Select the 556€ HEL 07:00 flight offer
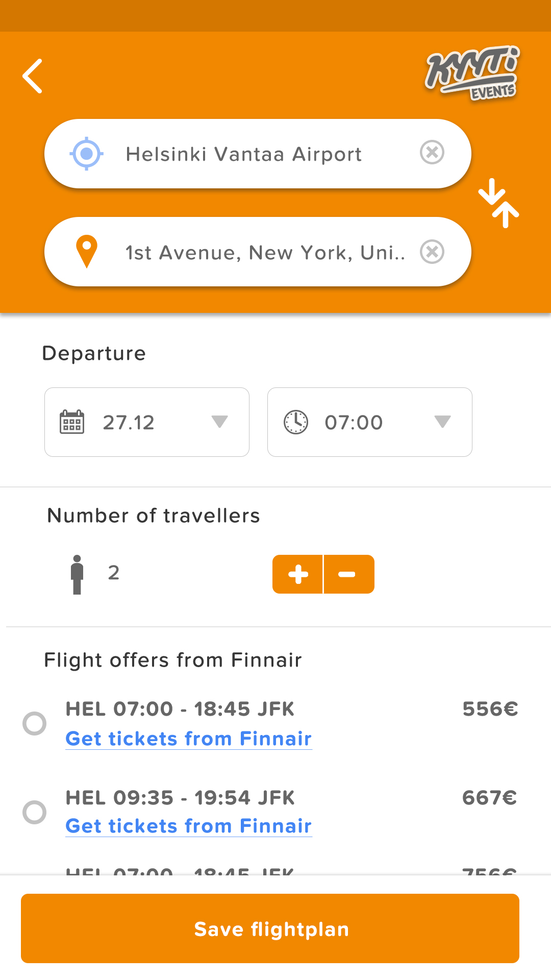Screen dimensions: 551x980 35,723
